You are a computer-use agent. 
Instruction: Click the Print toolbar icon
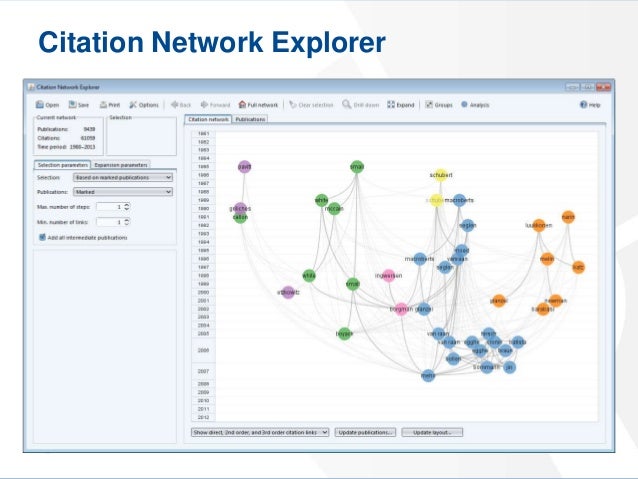(110, 105)
